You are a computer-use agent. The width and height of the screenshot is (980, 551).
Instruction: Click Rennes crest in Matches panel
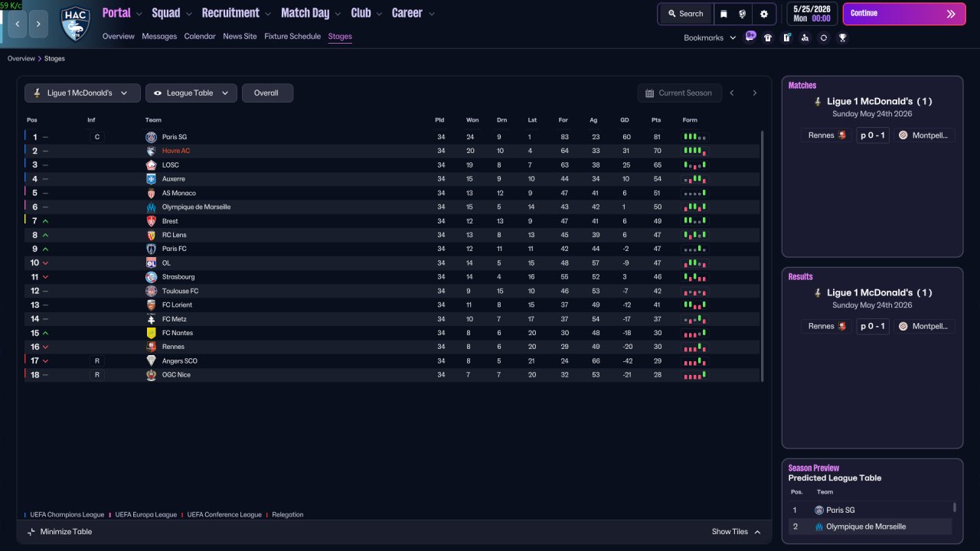click(843, 135)
